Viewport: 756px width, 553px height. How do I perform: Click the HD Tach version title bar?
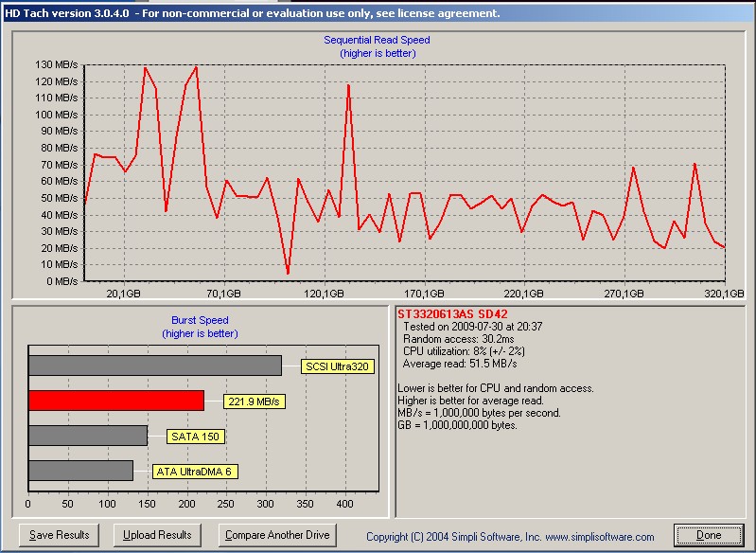pyautogui.click(x=253, y=13)
